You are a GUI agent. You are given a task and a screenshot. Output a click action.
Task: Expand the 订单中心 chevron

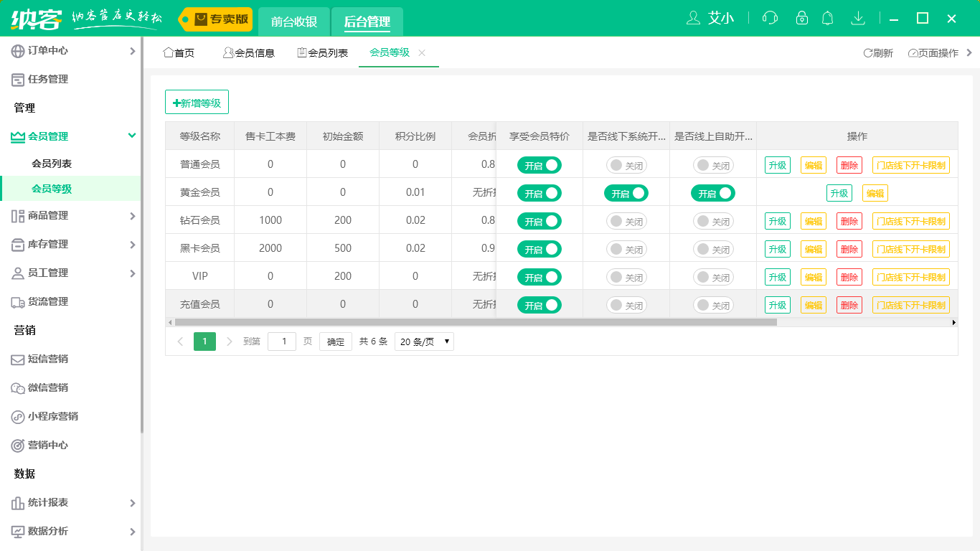[133, 51]
